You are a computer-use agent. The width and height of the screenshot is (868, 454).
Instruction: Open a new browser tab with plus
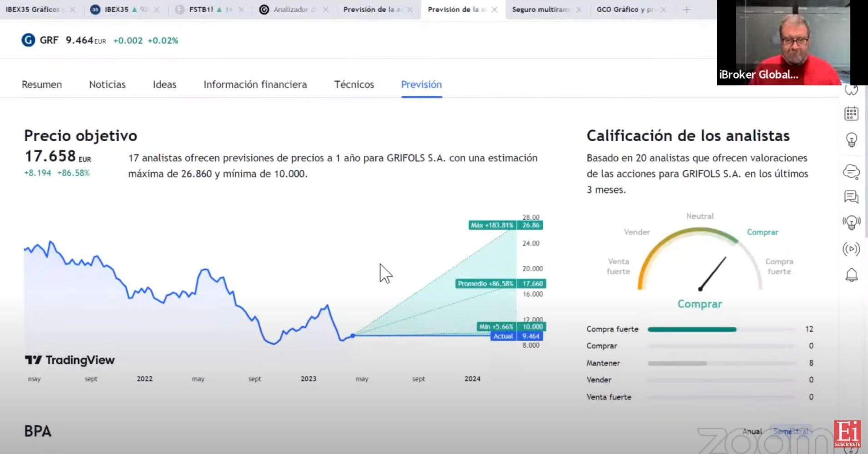tap(687, 10)
